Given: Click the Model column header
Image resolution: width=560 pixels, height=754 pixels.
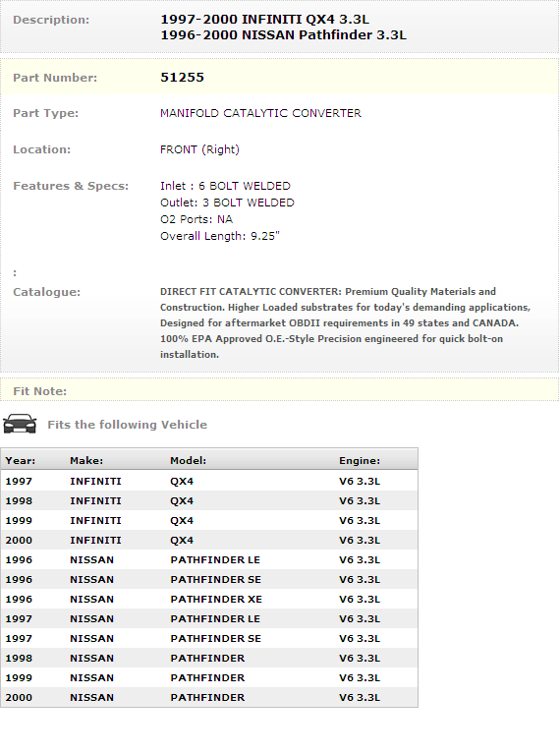Looking at the screenshot, I should point(188,461).
